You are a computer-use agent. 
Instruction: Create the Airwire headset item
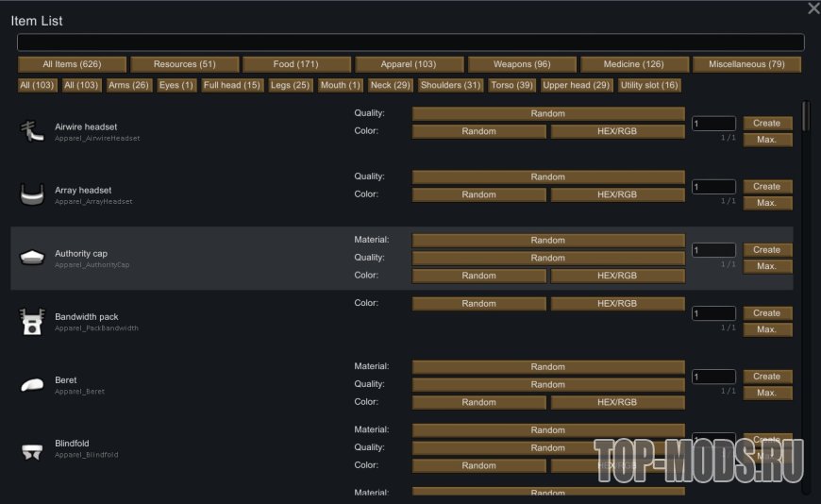point(766,123)
